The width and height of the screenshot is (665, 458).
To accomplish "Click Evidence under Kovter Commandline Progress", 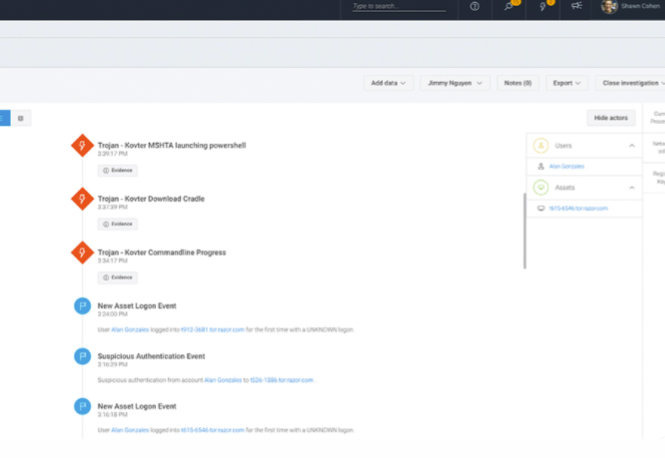I will [x=117, y=277].
